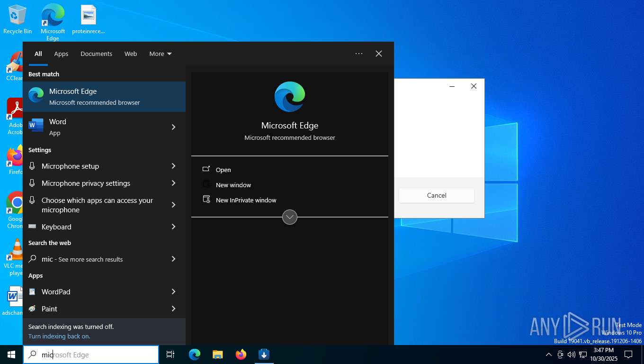
Task: Launch Firefox from the taskbar
Action: pyautogui.click(x=241, y=355)
